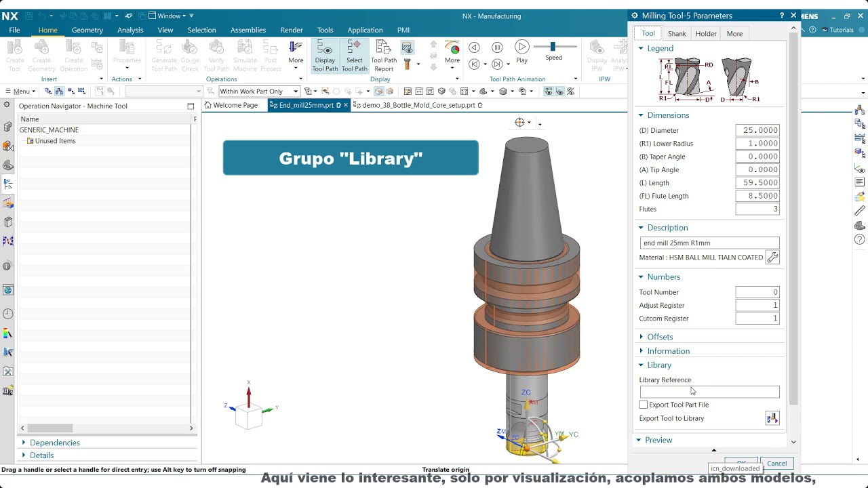Open the More operations menu icon
The height and width of the screenshot is (488, 868).
(x=296, y=54)
